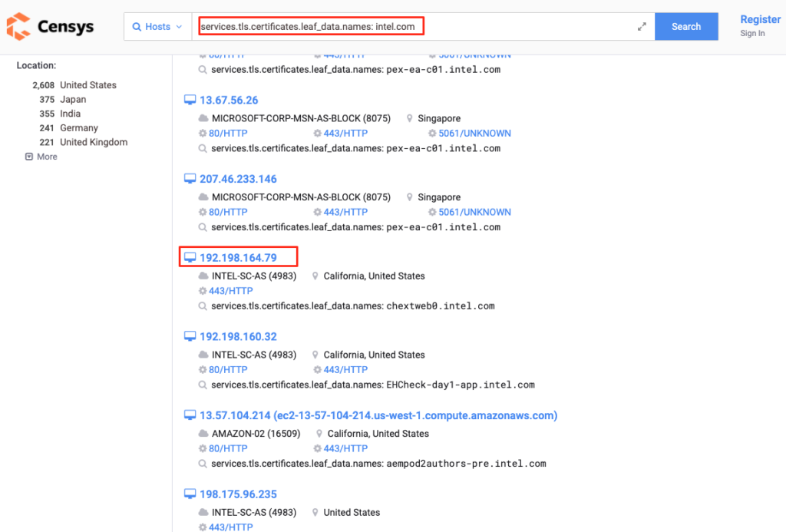Open 443/HTTP service of 13.67.56.26
This screenshot has width=786, height=532.
coord(345,134)
